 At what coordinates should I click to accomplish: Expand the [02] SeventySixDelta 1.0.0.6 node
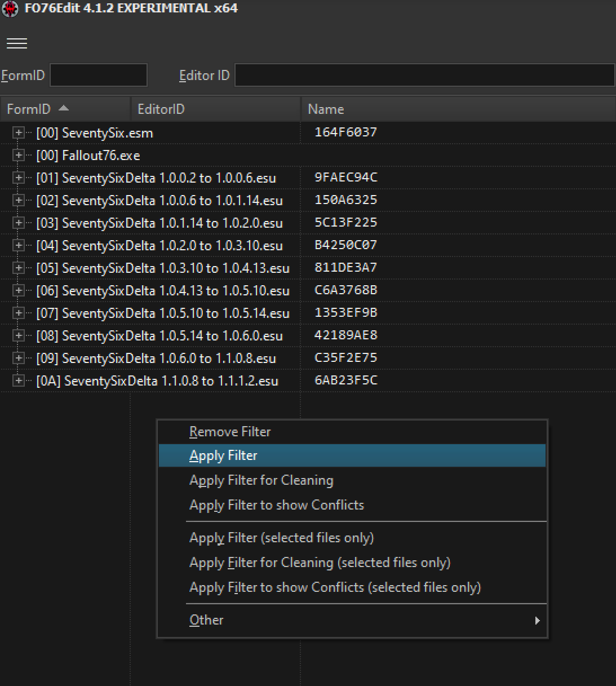19,200
